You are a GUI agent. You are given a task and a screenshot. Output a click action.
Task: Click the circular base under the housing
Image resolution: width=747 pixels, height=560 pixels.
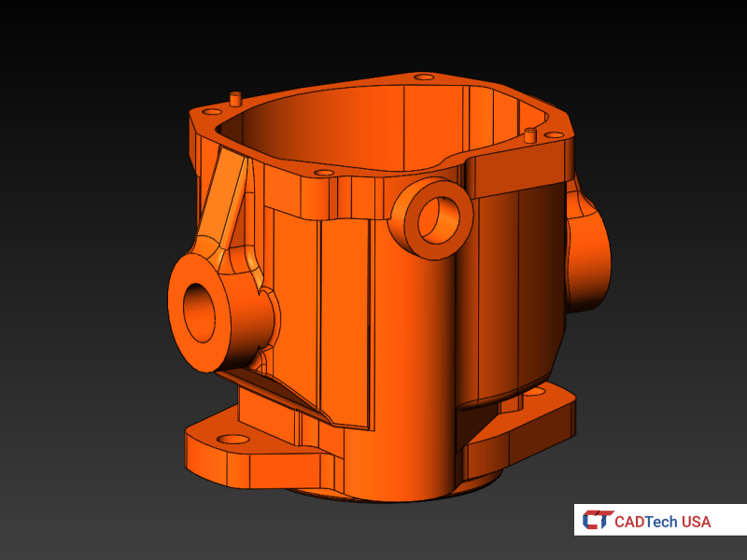[392, 495]
